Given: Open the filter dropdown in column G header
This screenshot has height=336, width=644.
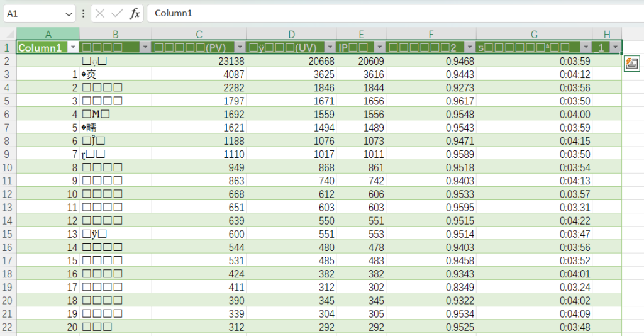Looking at the screenshot, I should tap(586, 47).
